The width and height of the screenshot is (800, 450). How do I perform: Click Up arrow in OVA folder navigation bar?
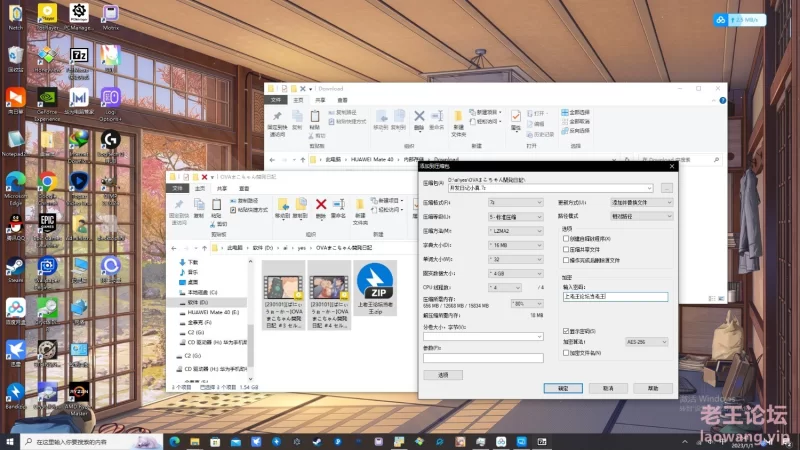(204, 248)
